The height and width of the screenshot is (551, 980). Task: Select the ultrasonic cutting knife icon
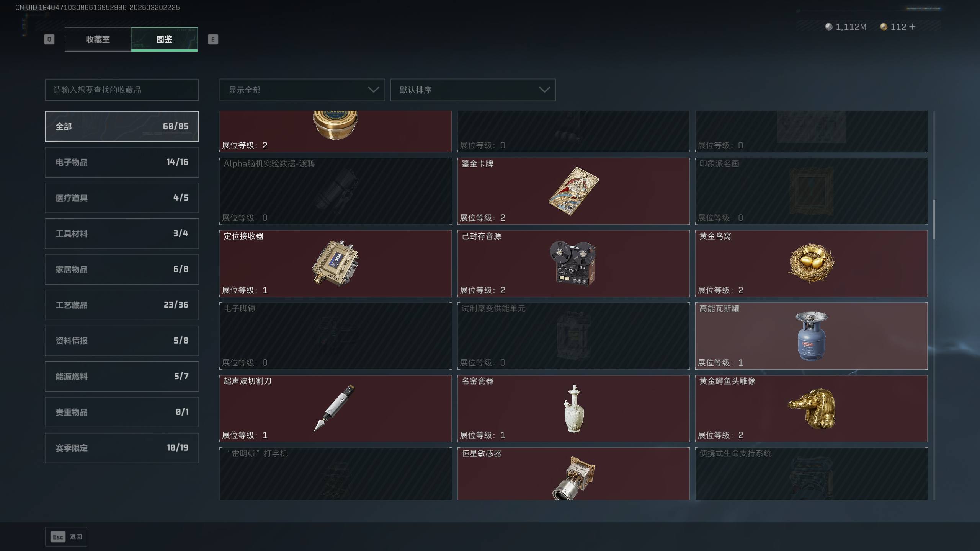(x=335, y=408)
